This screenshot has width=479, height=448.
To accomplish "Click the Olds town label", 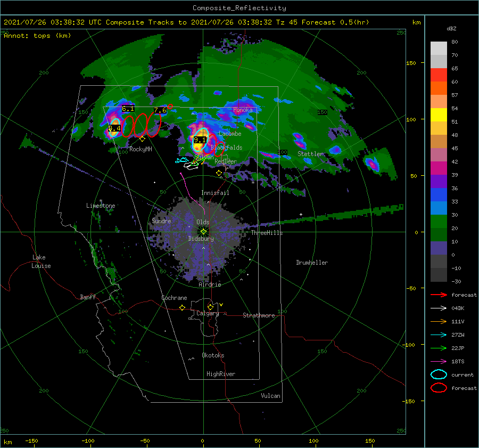I will coord(203,222).
